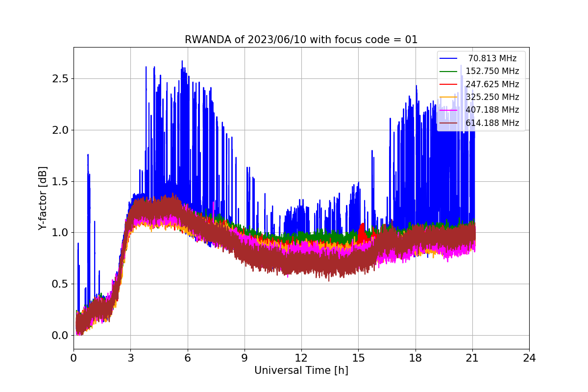Click the "Universal Time [h]" axis label

[x=301, y=371]
